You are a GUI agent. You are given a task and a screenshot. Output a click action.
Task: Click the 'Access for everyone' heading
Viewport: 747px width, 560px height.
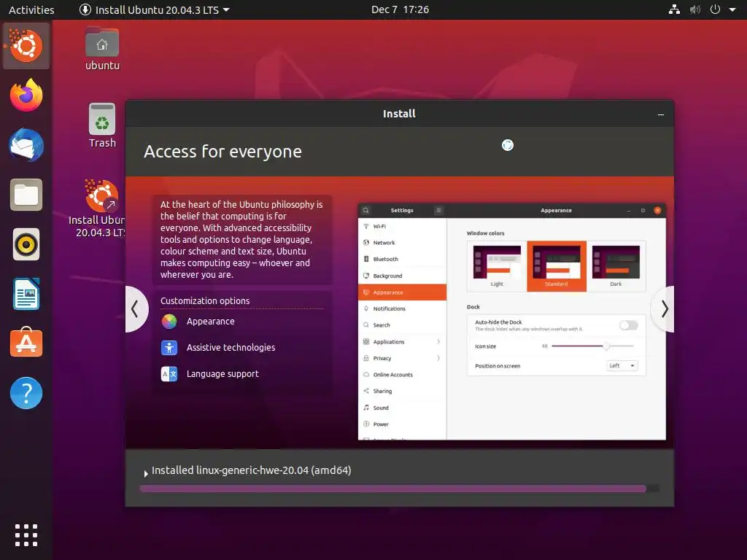coord(222,152)
